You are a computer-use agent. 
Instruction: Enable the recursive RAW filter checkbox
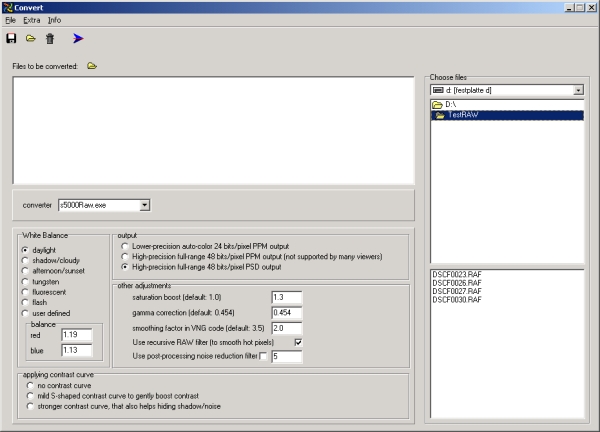(x=297, y=342)
